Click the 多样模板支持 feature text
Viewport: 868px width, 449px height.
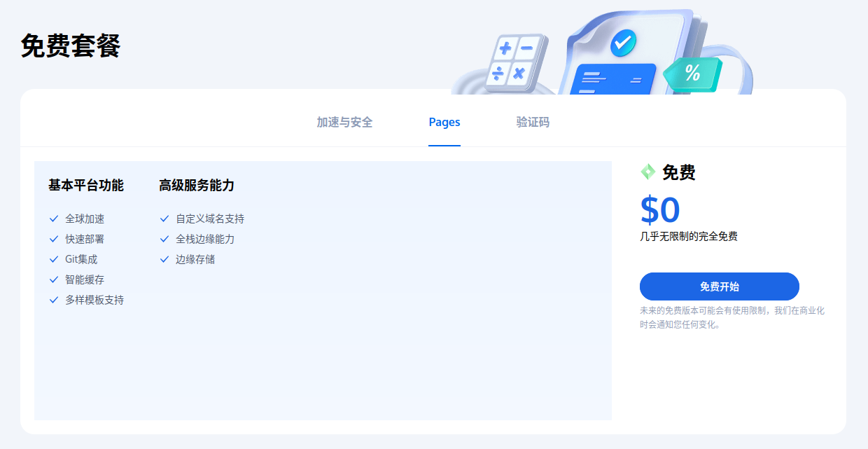pos(94,300)
